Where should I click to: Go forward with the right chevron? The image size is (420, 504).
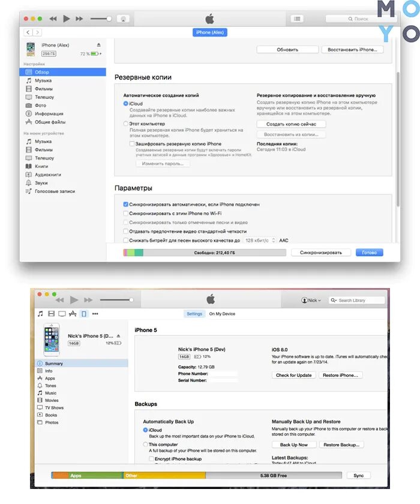pyautogui.click(x=37, y=32)
